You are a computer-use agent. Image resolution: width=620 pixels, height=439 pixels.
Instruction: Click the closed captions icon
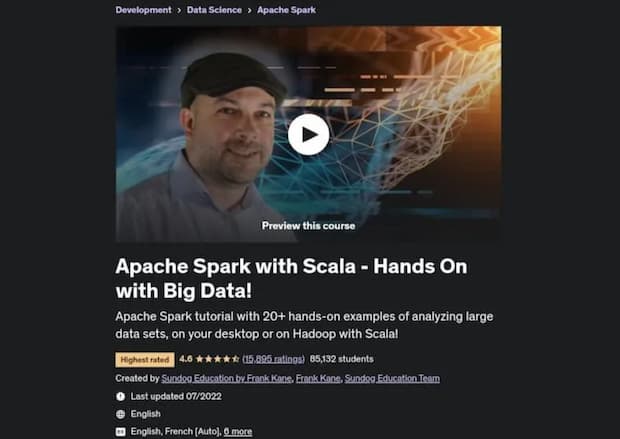(x=121, y=431)
